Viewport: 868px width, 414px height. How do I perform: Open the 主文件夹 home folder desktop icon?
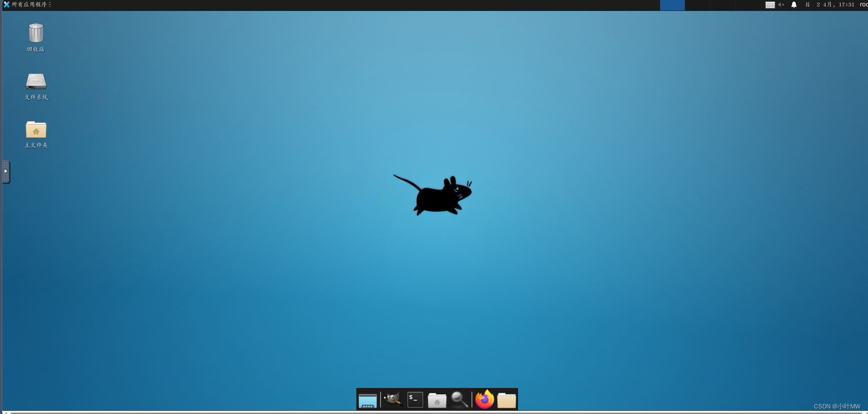pyautogui.click(x=36, y=135)
